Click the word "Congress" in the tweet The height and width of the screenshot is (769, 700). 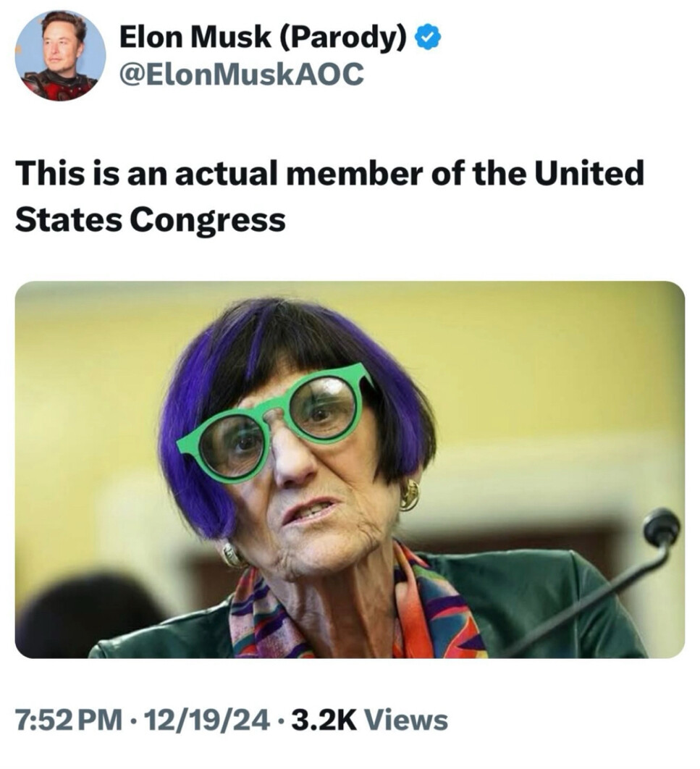[x=208, y=219]
